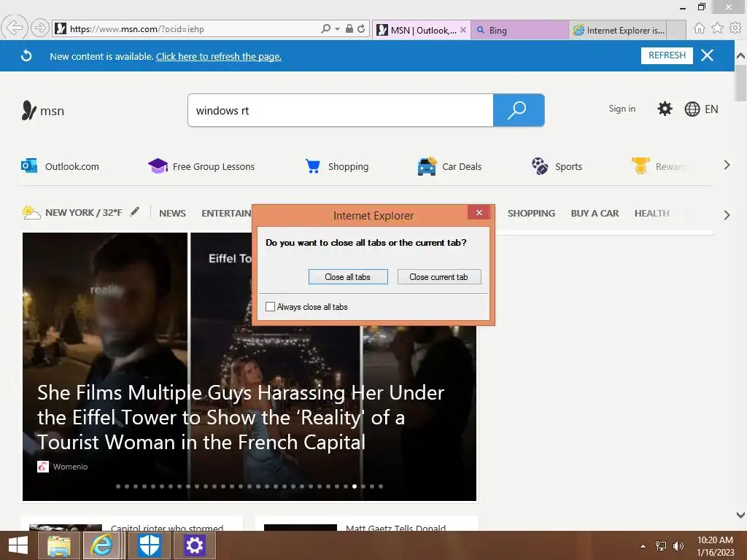
Task: Click the Internet Explorer taskbar icon
Action: [101, 545]
